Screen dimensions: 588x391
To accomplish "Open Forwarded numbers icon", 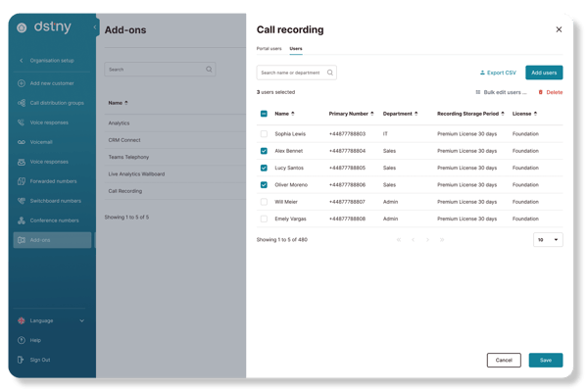I will coord(22,181).
